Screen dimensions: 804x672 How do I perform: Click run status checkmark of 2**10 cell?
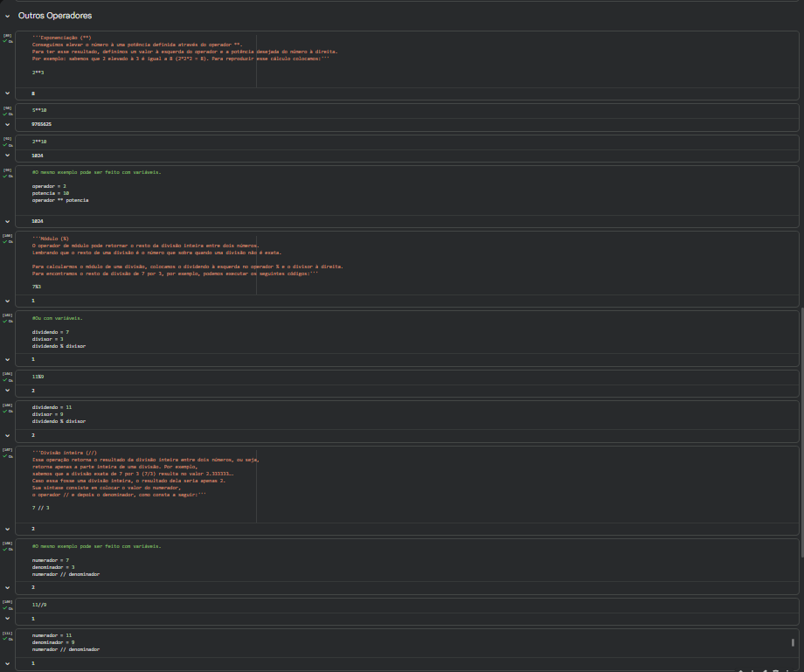click(x=5, y=145)
